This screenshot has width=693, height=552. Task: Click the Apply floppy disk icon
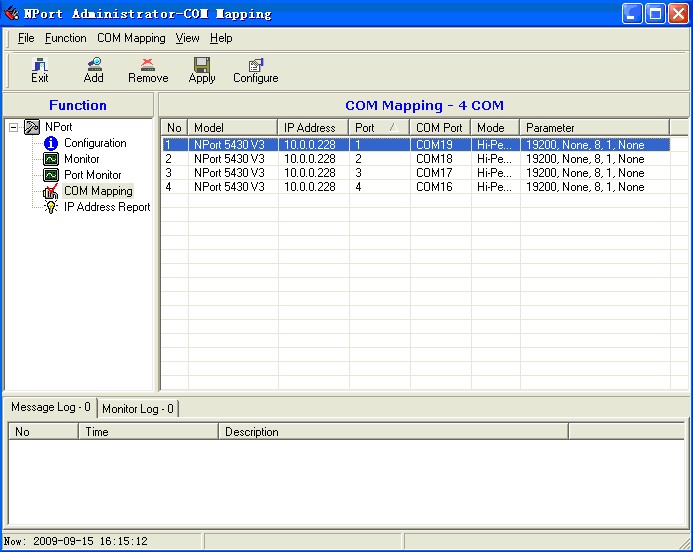pyautogui.click(x=202, y=65)
